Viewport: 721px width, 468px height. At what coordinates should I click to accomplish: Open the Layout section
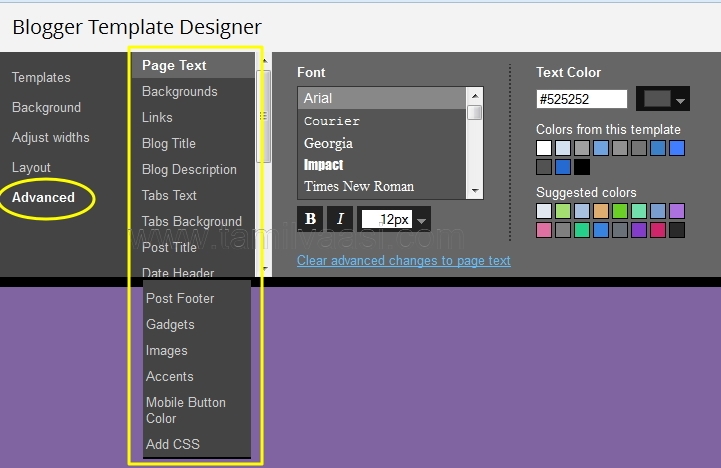coord(31,167)
